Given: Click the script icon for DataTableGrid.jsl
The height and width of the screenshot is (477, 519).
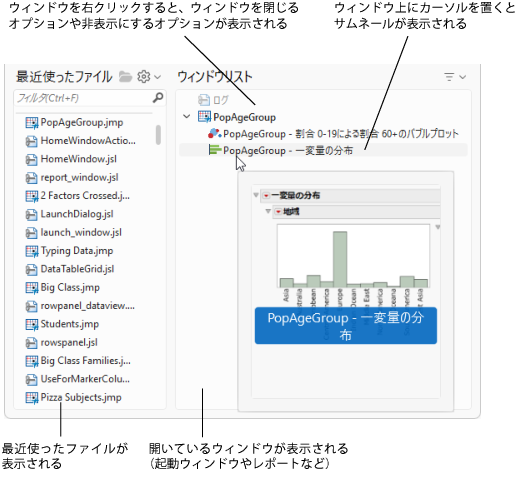Looking at the screenshot, I should (31, 270).
